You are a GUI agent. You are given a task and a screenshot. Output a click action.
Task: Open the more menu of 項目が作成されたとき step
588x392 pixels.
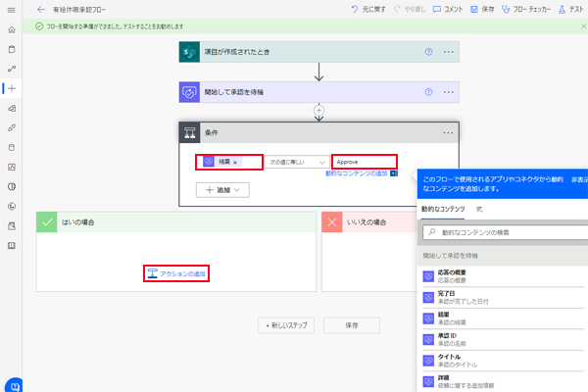[x=449, y=52]
